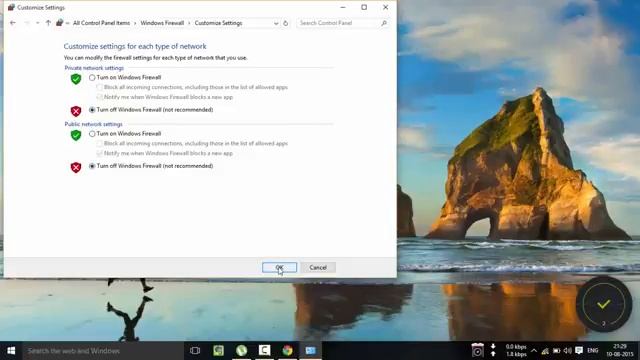
Task: Refresh the Control Panel page
Action: point(285,23)
